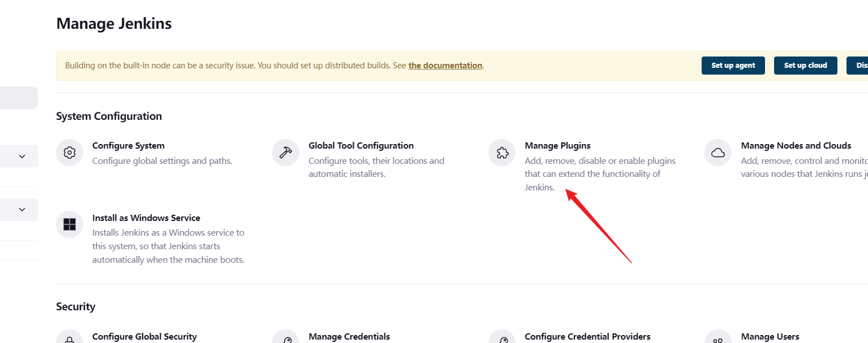Click the Set up agent button

tap(733, 66)
